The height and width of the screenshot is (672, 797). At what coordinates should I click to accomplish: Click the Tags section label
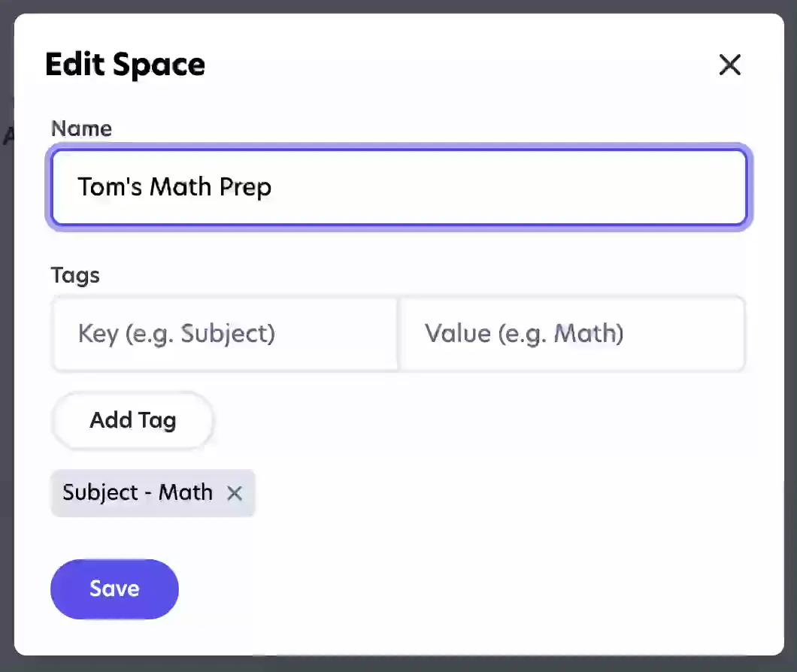click(75, 275)
